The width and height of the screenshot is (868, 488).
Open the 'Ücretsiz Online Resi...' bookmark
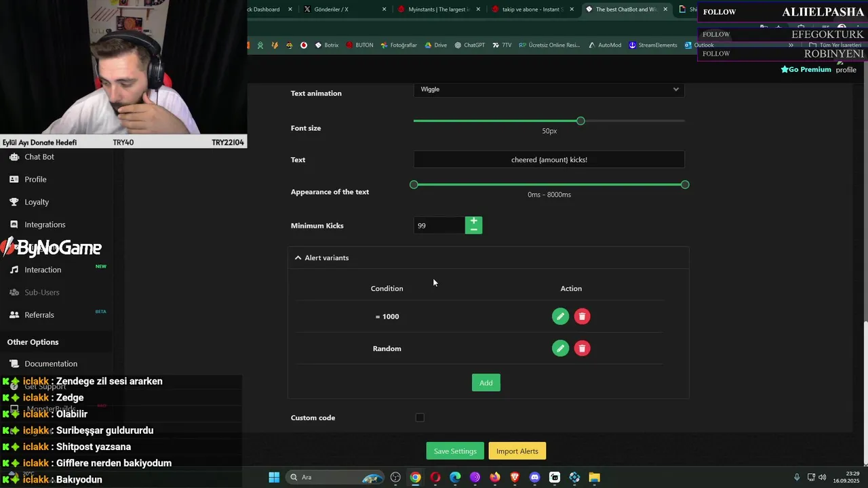549,45
